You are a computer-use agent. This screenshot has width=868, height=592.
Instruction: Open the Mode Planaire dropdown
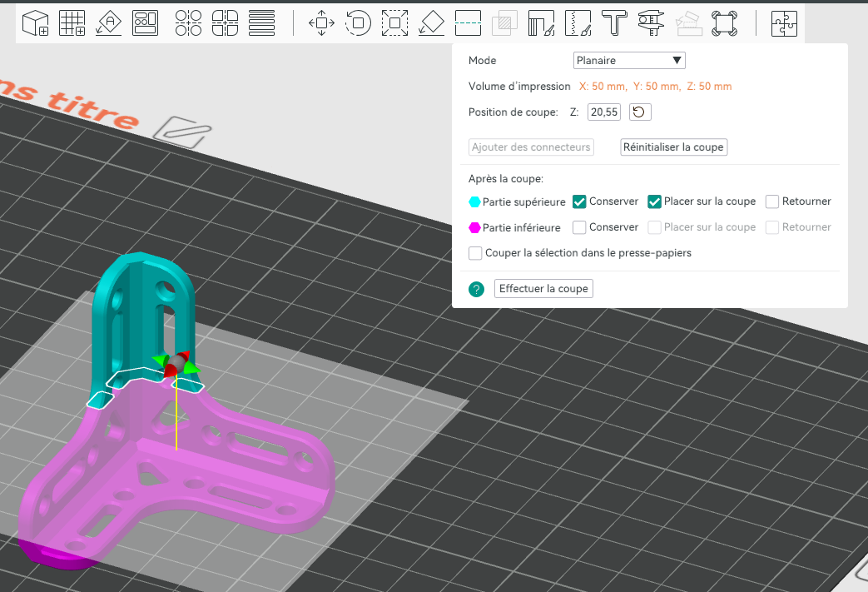pos(629,60)
